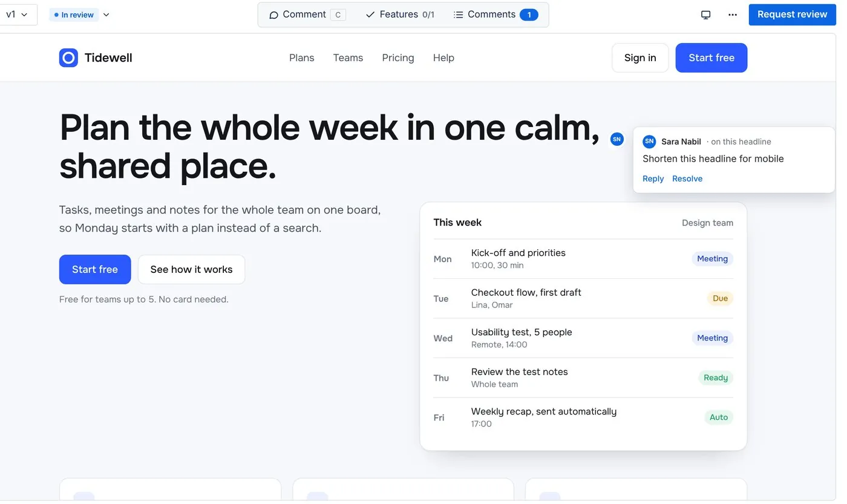This screenshot has height=504, width=847.
Task: Open the Comments list
Action: pos(495,15)
